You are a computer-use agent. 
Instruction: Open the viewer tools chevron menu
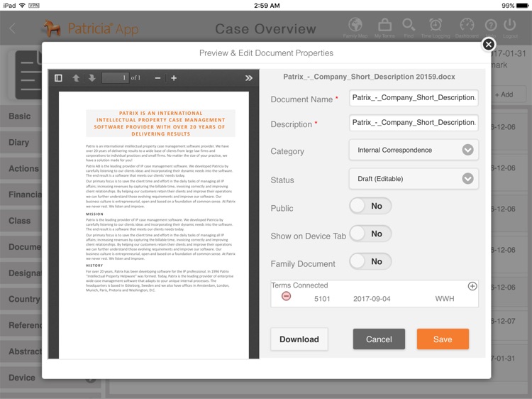point(249,78)
